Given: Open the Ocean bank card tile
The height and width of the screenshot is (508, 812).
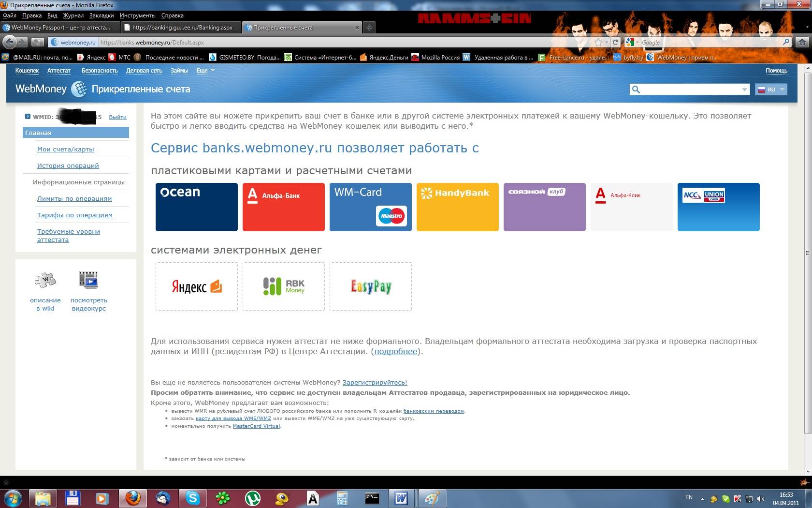Looking at the screenshot, I should [197, 207].
